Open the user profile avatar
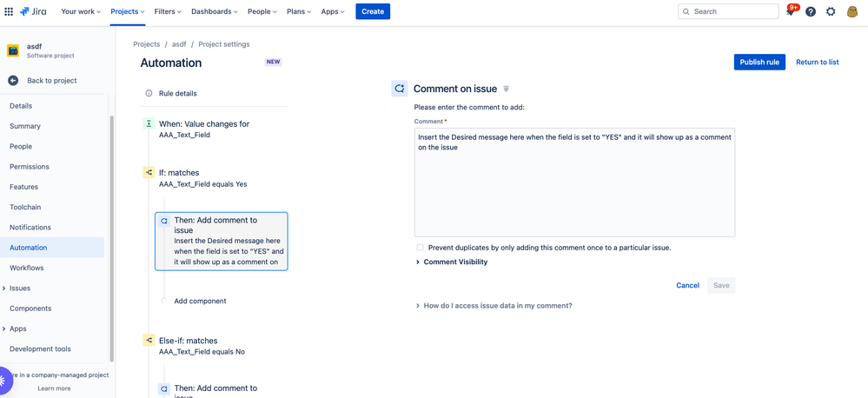 click(x=852, y=11)
